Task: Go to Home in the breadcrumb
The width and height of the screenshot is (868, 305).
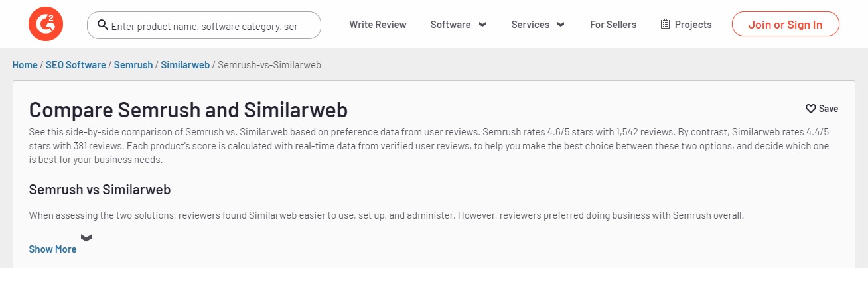Action: [25, 65]
